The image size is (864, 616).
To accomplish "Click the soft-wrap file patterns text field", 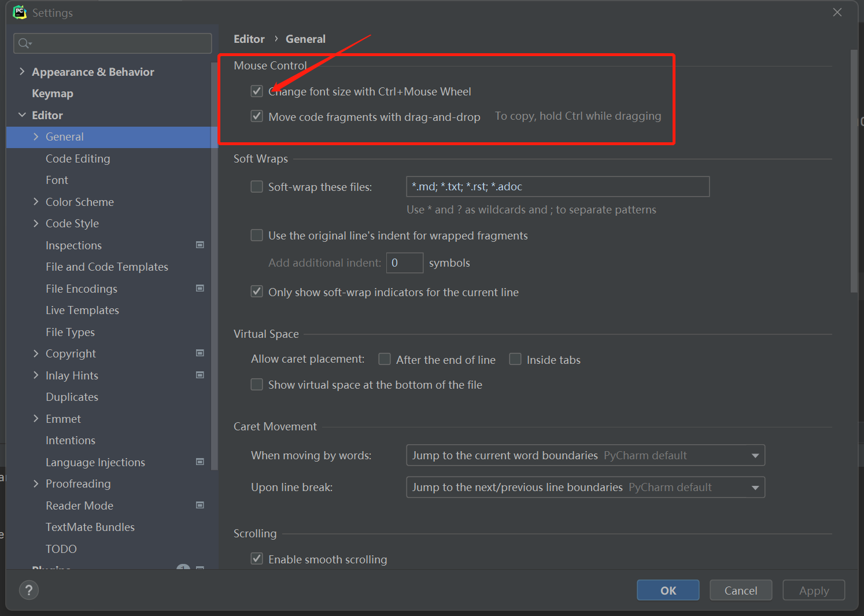I will click(557, 187).
